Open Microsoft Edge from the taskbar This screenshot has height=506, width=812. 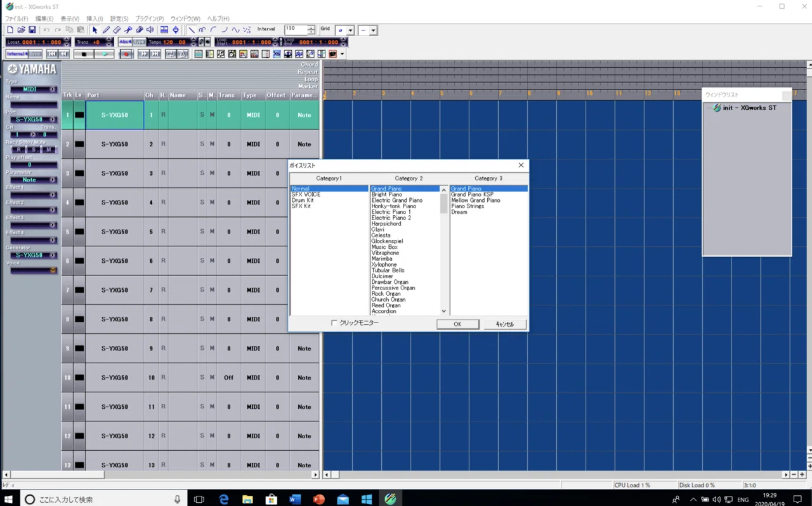[223, 499]
